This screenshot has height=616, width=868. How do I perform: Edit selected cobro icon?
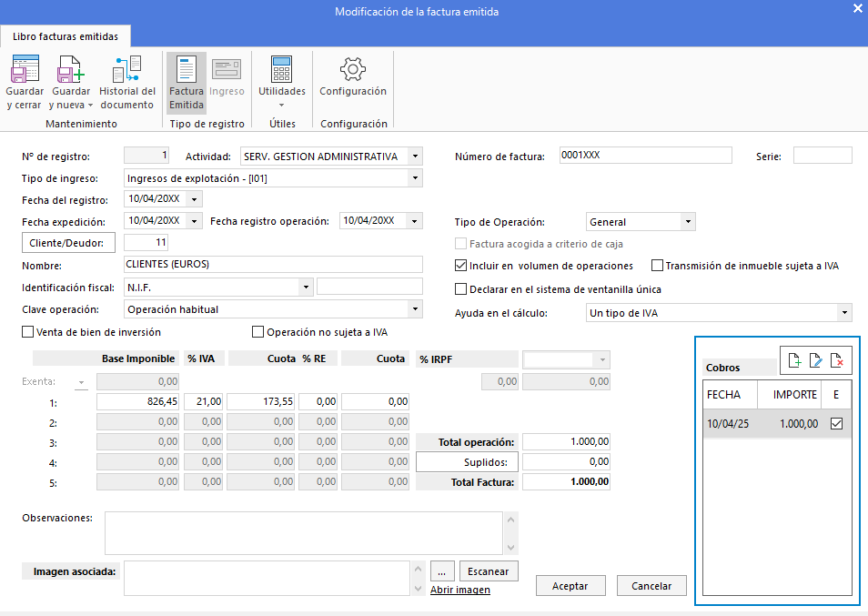pyautogui.click(x=815, y=360)
